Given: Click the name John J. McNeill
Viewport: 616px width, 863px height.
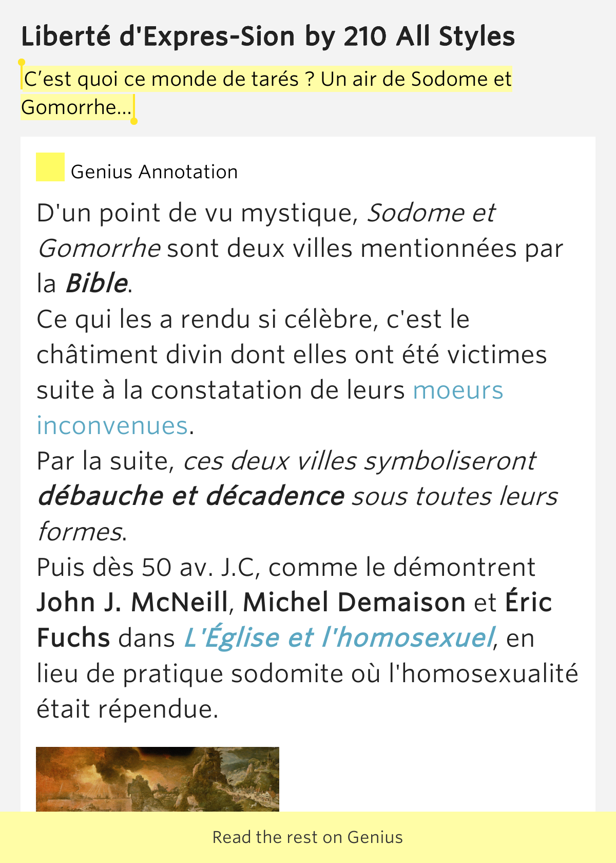Looking at the screenshot, I should pyautogui.click(x=132, y=603).
